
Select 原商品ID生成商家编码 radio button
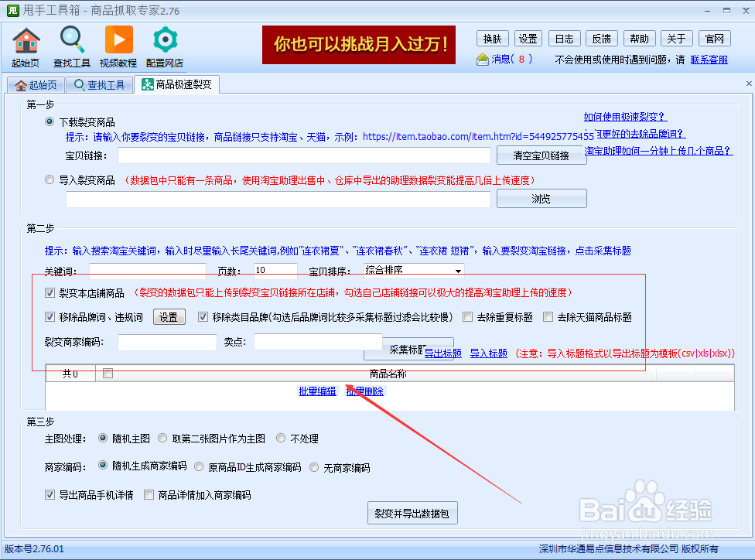tap(198, 467)
